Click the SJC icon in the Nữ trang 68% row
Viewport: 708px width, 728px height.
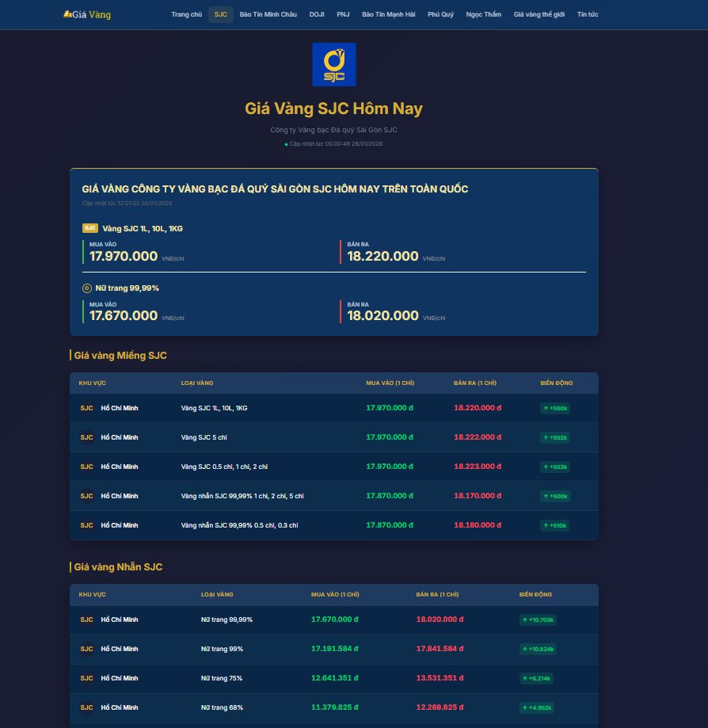tap(86, 707)
